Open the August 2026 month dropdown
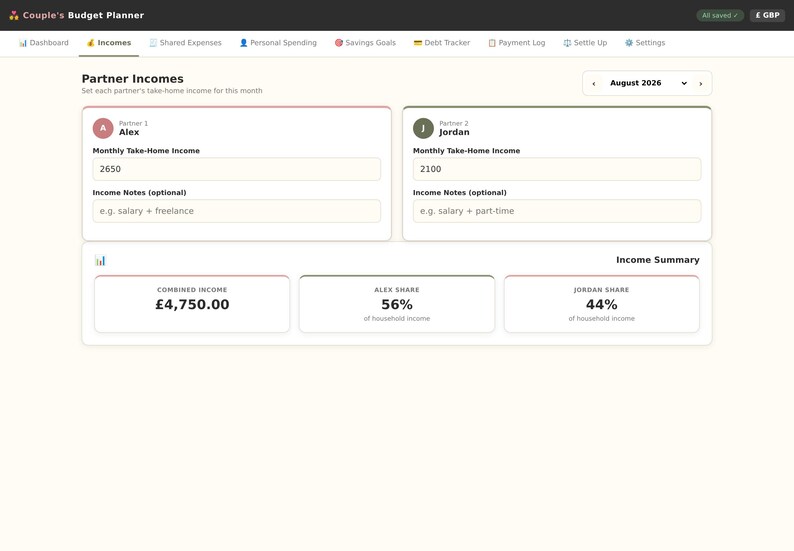This screenshot has height=551, width=794. click(648, 83)
